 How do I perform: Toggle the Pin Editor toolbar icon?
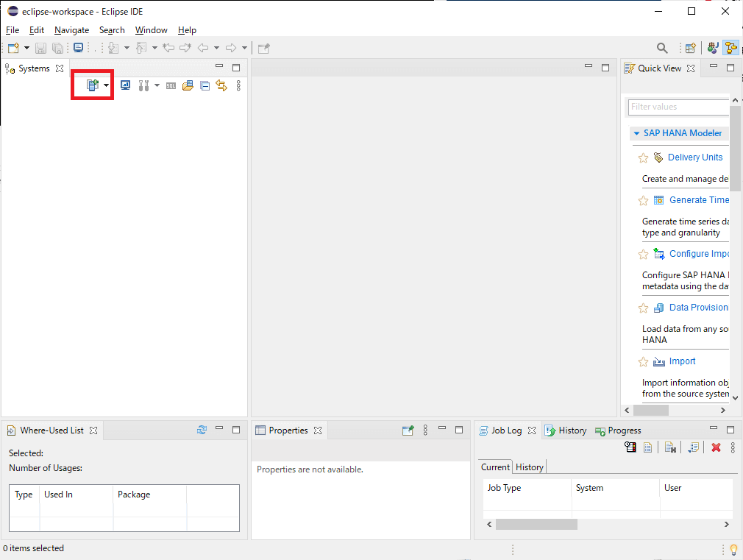click(264, 48)
